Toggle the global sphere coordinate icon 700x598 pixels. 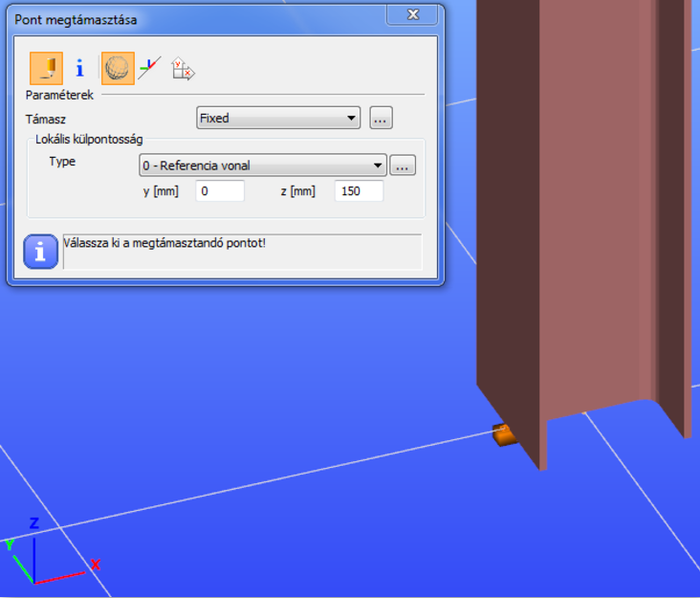(x=118, y=68)
